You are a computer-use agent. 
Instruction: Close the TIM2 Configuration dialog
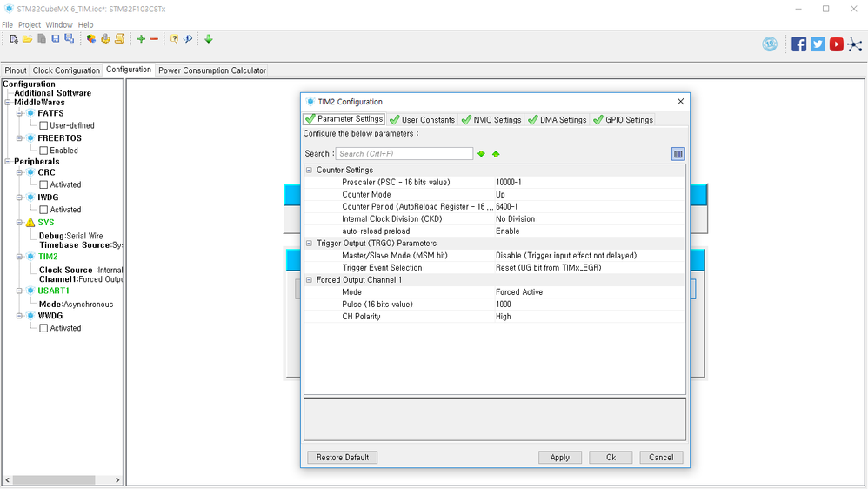pyautogui.click(x=680, y=101)
